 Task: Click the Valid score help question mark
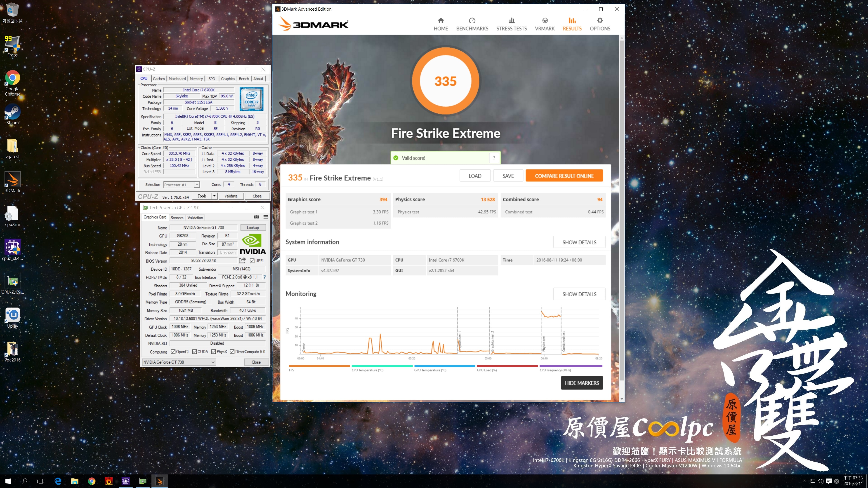pos(494,158)
